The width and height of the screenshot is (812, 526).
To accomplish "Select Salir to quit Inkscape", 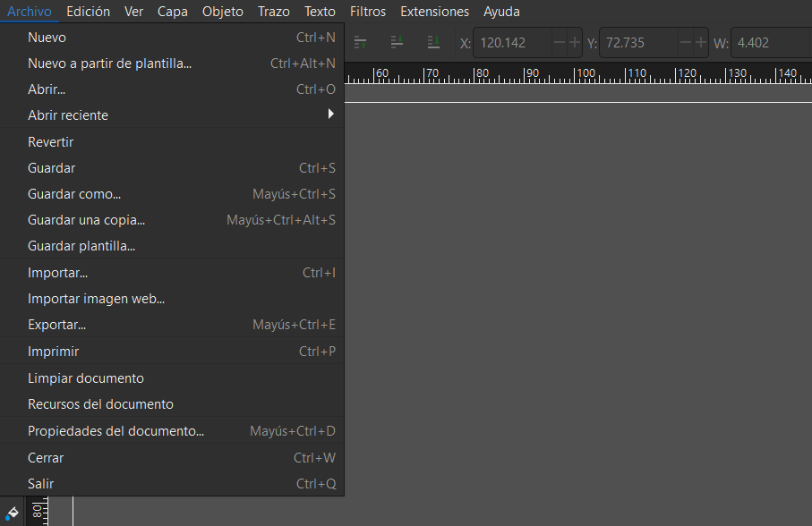I will click(x=172, y=484).
